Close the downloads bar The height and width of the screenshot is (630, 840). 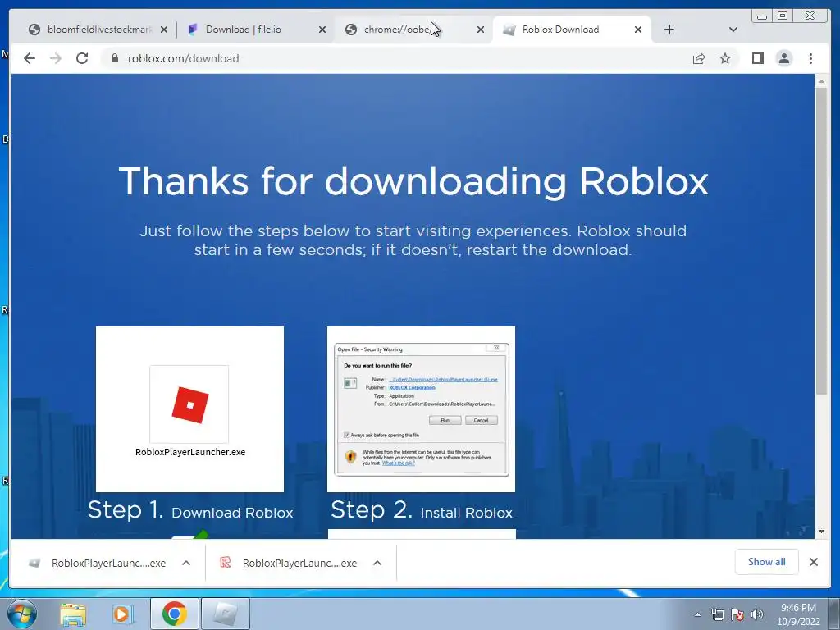[813, 562]
